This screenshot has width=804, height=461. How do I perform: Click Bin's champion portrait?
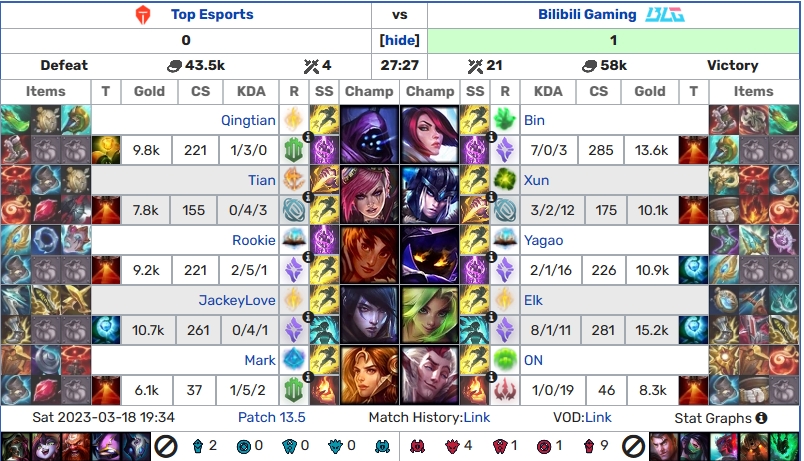(430, 135)
